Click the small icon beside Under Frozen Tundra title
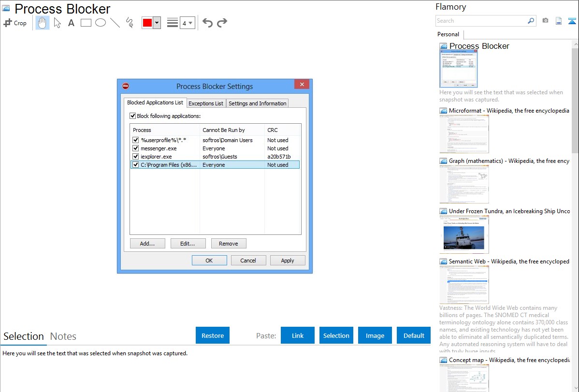The height and width of the screenshot is (392, 579). pyautogui.click(x=444, y=211)
